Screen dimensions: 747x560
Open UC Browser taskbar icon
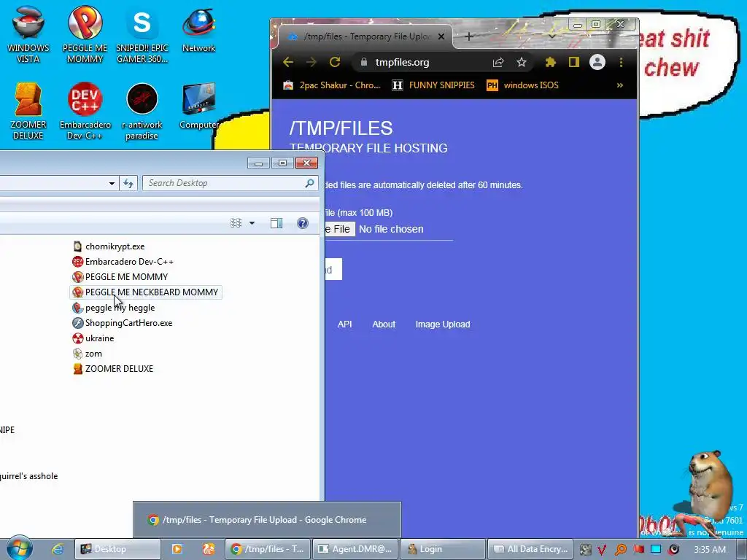tap(208, 549)
